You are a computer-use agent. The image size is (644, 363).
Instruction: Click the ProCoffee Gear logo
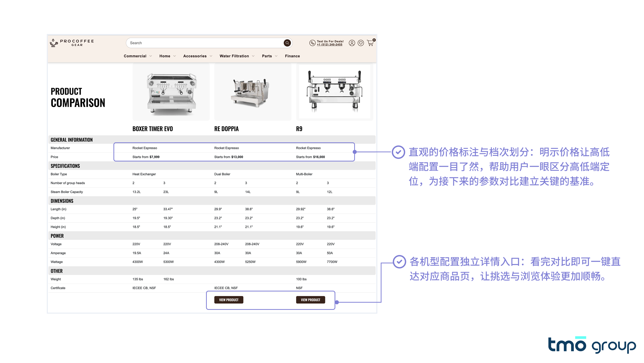[x=72, y=43]
